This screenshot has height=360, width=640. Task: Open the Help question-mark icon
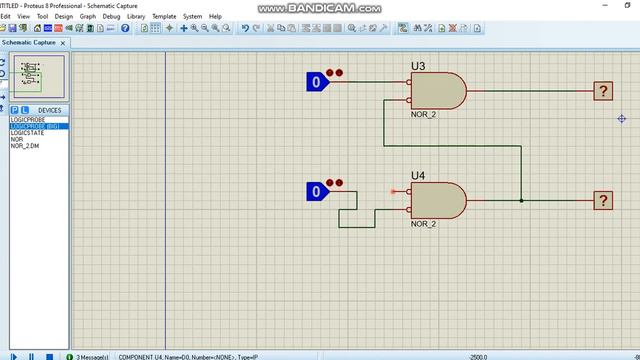tap(125, 28)
